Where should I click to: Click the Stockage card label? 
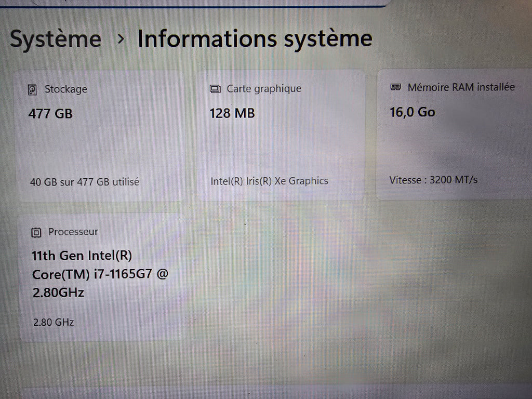(x=66, y=89)
